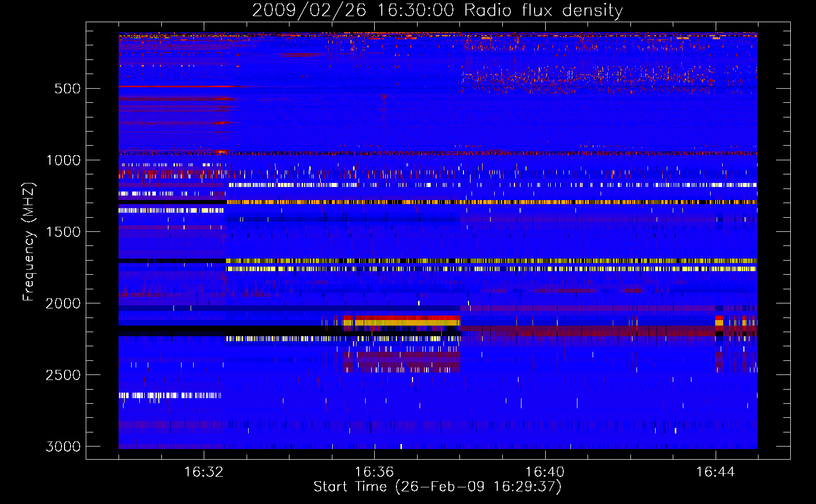Image resolution: width=816 pixels, height=504 pixels.
Task: Click the 'Frequency (MHZ)' axis label
Action: coord(29,242)
